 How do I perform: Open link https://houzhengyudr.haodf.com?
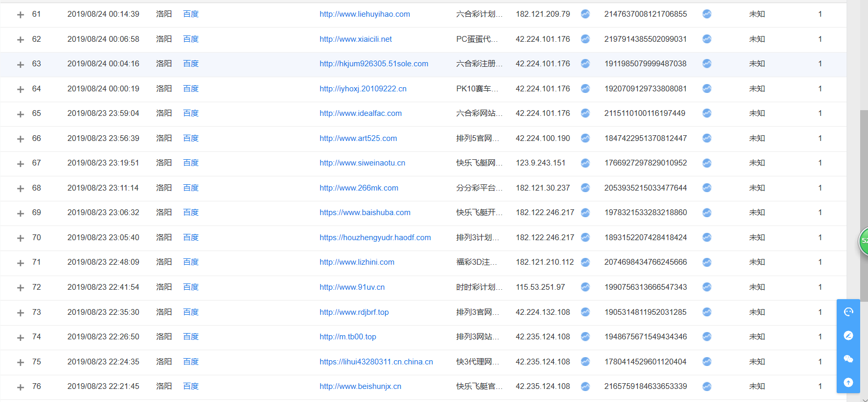375,238
